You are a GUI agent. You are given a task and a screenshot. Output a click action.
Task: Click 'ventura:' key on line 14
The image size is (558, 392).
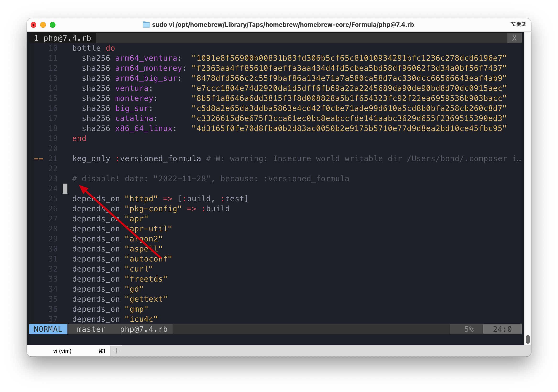134,88
